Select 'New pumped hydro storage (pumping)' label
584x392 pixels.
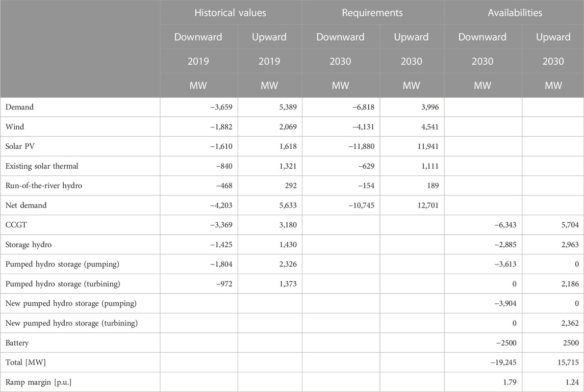pyautogui.click(x=71, y=304)
